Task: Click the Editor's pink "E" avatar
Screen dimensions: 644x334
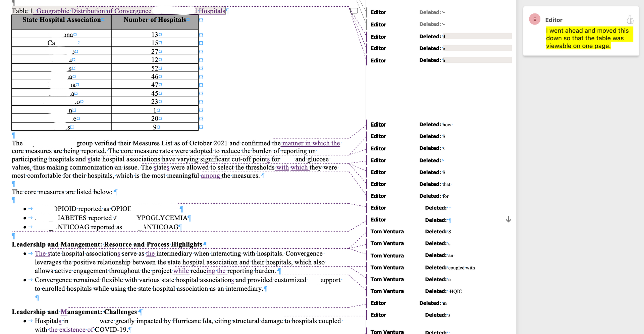Action: 534,19
